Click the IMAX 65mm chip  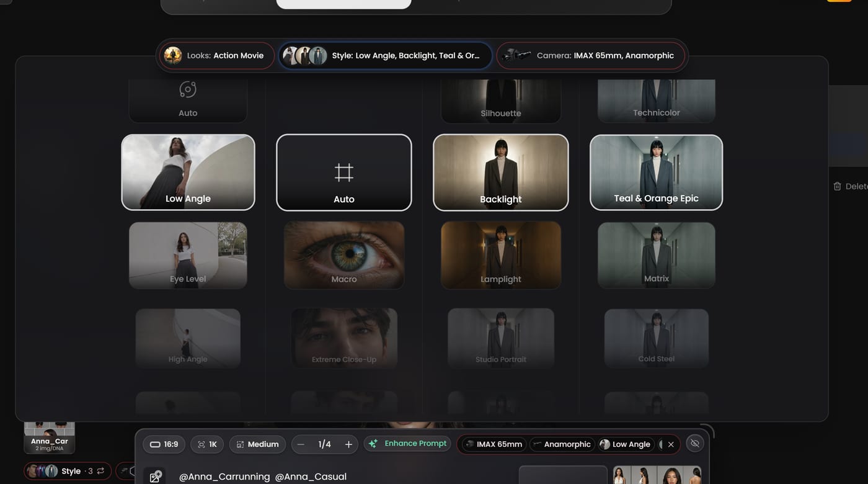[x=495, y=444]
